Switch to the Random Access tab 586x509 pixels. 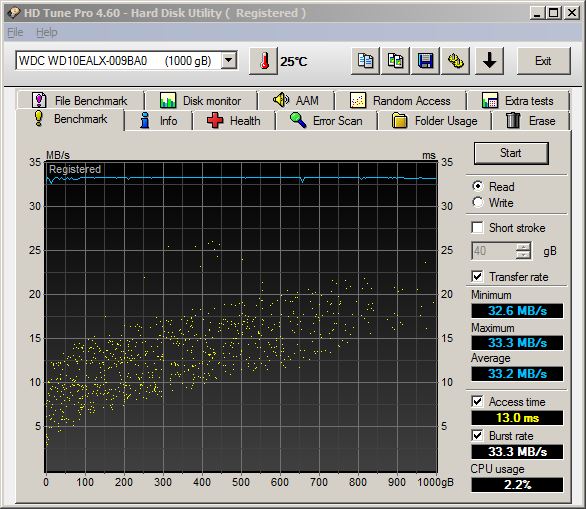401,101
